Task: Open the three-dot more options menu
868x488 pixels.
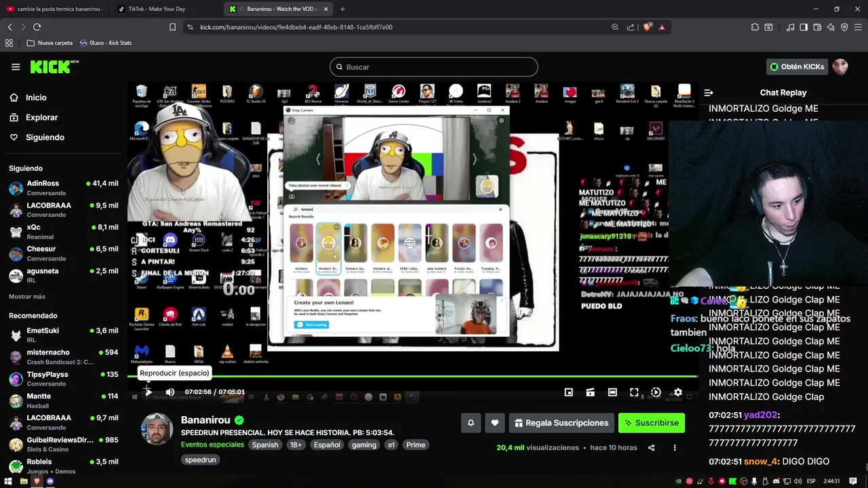Action: tap(675, 448)
